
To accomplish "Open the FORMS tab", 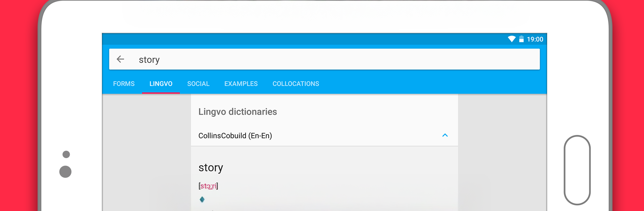I will click(x=124, y=84).
